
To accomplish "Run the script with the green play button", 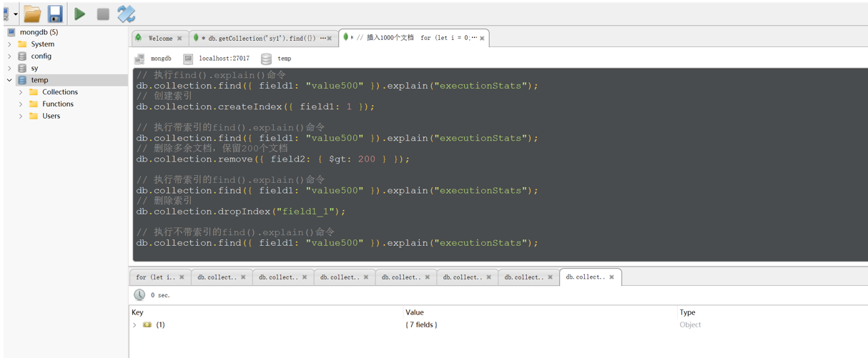I will (80, 14).
